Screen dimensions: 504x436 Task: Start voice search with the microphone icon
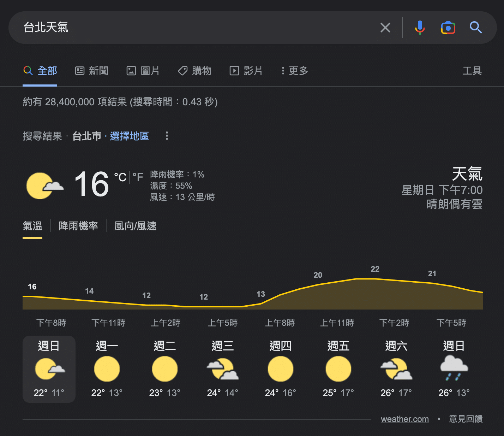[x=420, y=28]
